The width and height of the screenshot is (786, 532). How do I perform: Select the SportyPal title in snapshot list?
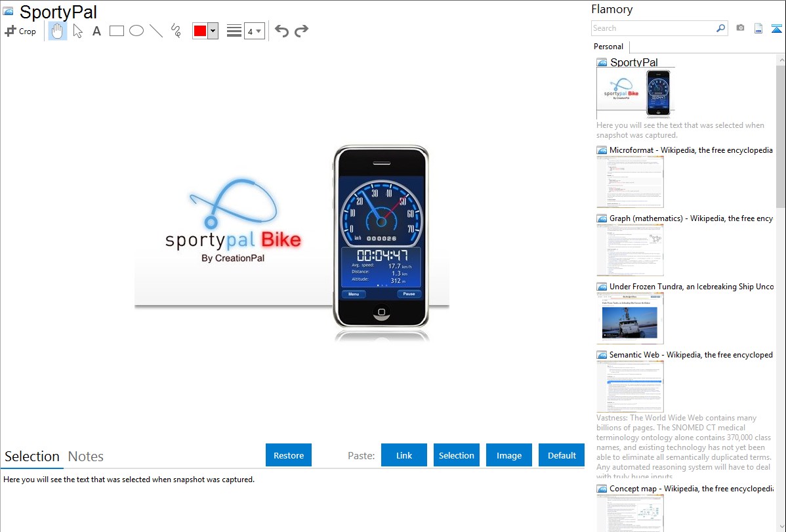[x=634, y=62]
